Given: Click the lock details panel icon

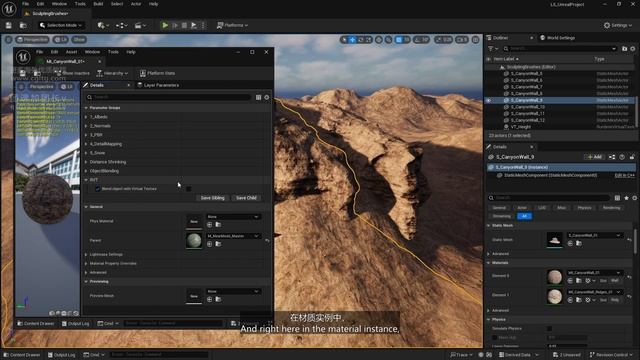Looking at the screenshot, I should (x=632, y=157).
